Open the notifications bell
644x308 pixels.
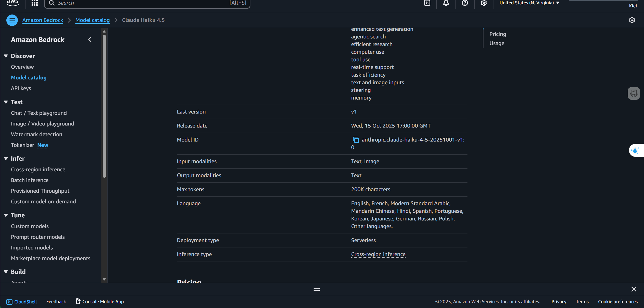click(x=446, y=3)
